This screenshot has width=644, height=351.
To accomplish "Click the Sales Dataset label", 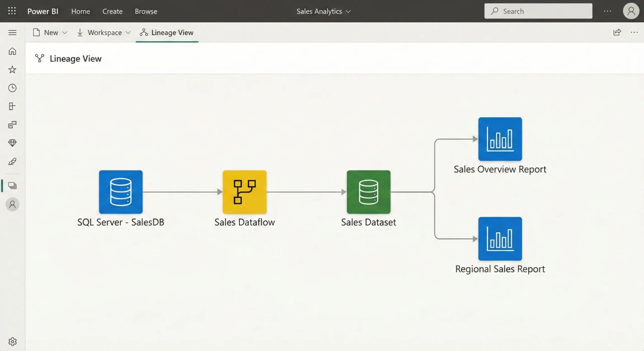I will click(368, 222).
